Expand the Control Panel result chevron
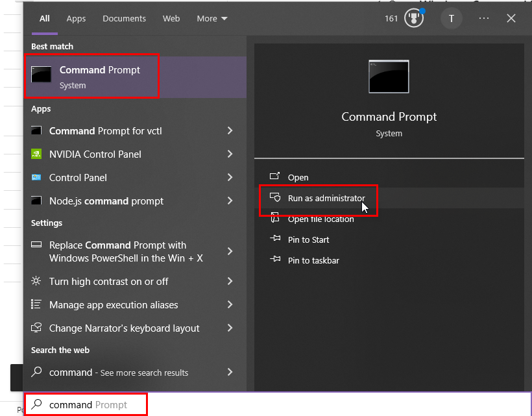The image size is (532, 416). click(230, 177)
